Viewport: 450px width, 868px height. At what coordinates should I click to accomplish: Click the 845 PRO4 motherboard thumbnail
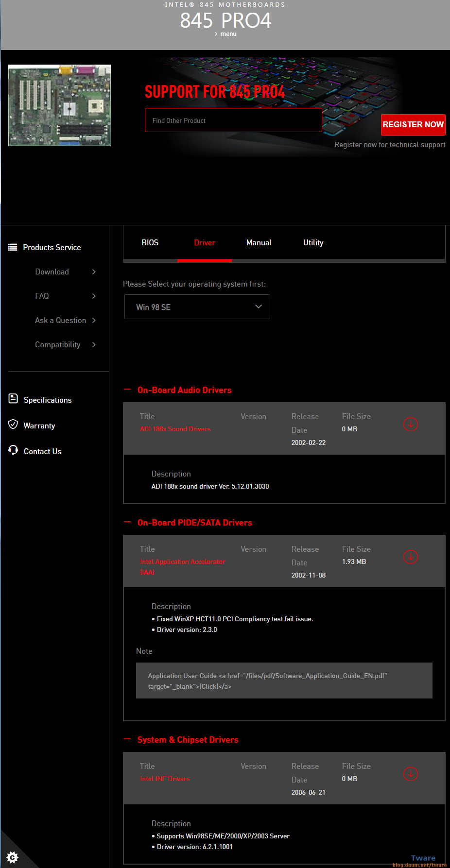click(x=59, y=105)
